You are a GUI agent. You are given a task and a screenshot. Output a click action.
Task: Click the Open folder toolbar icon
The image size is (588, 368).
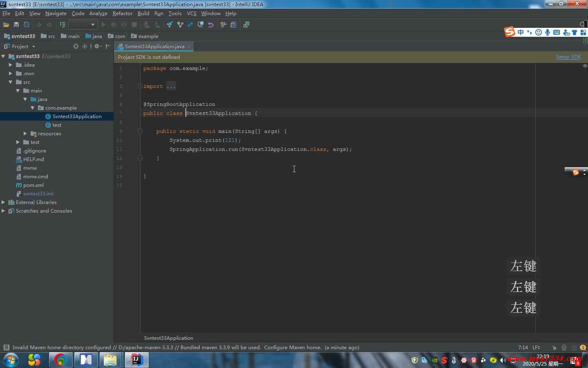pyautogui.click(x=6, y=25)
